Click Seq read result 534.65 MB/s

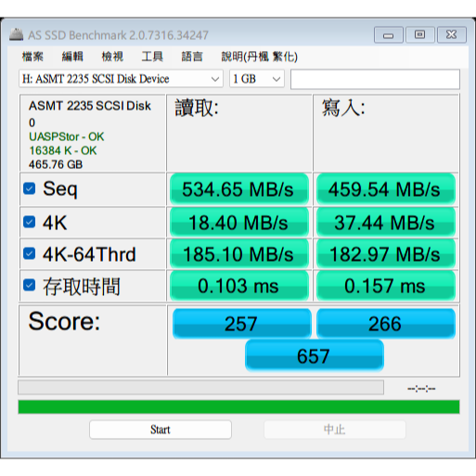[239, 189]
